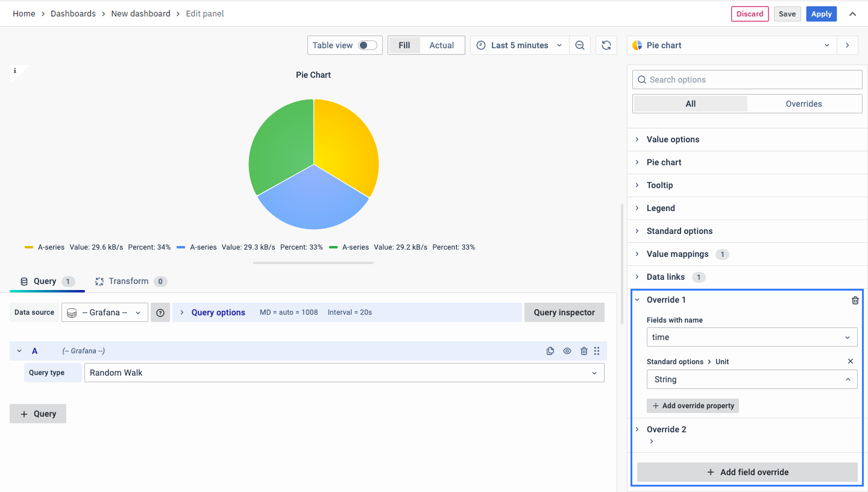Click the data source help icon
This screenshot has height=492, width=868.
[160, 312]
